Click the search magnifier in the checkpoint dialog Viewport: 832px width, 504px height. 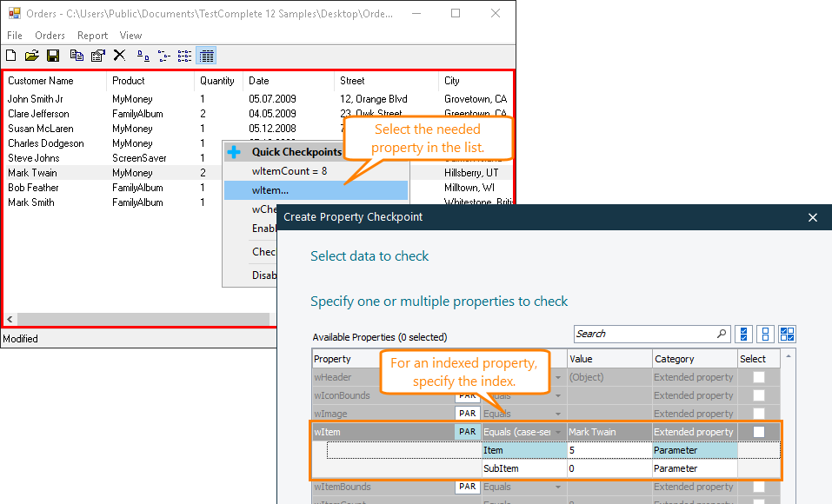click(x=722, y=333)
